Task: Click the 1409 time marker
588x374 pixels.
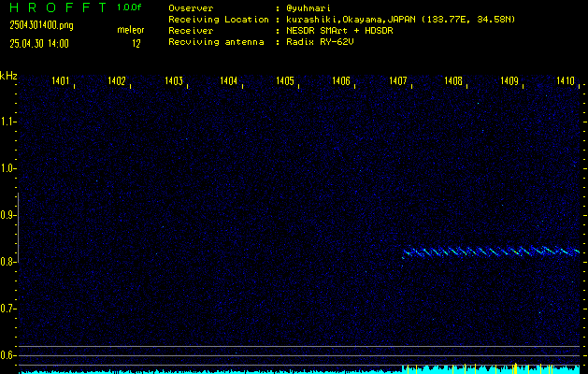Action: click(x=509, y=80)
